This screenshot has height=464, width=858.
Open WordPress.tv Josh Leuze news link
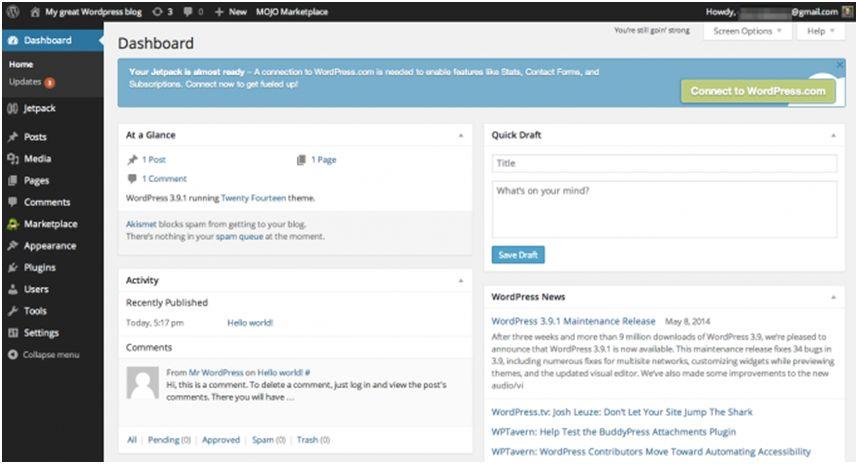coord(622,412)
